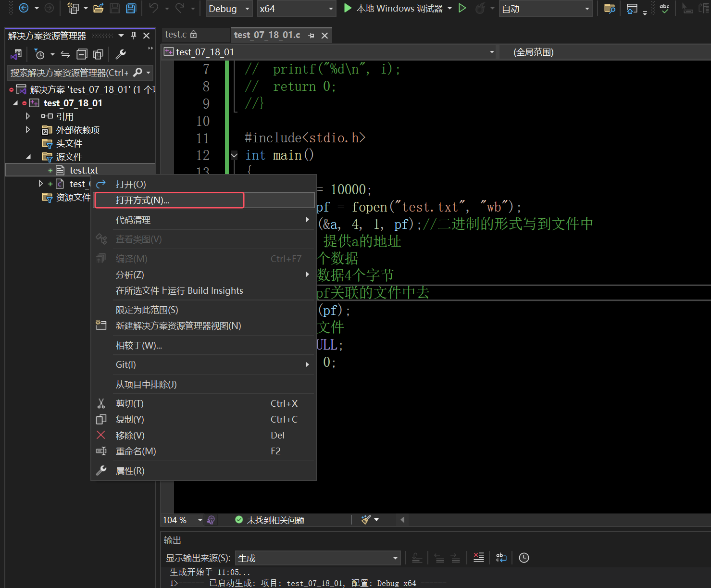
Task: Expand the 外部依赖项 tree node
Action: tap(28, 130)
